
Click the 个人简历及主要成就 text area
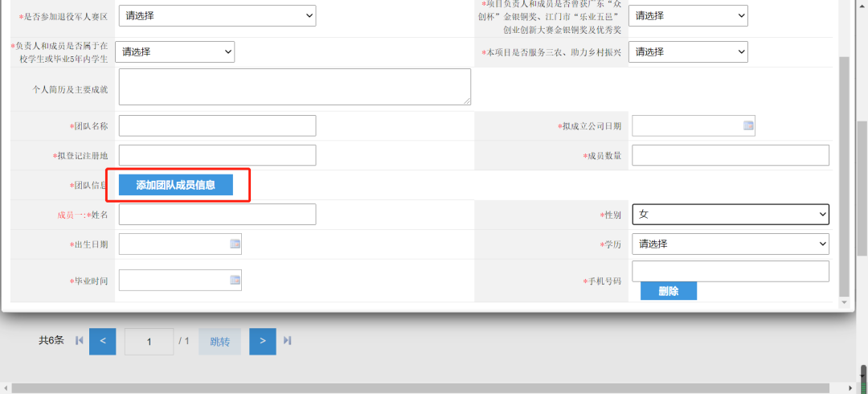click(294, 87)
